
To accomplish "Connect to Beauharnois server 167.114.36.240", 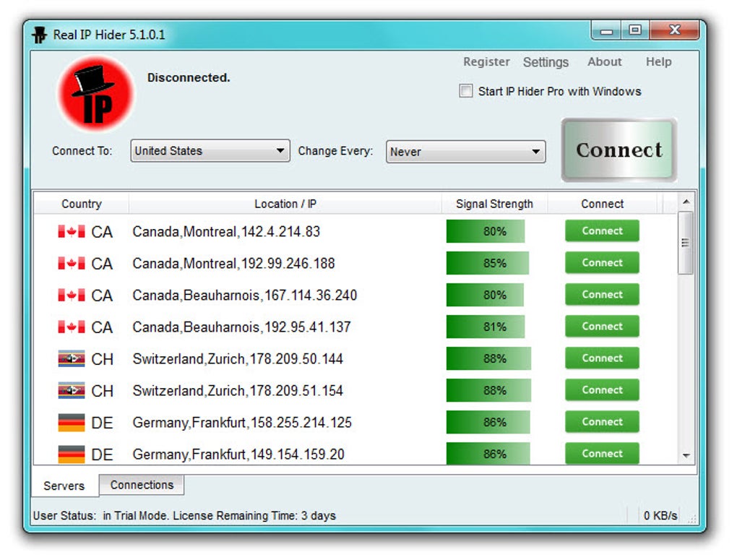I will (x=602, y=294).
